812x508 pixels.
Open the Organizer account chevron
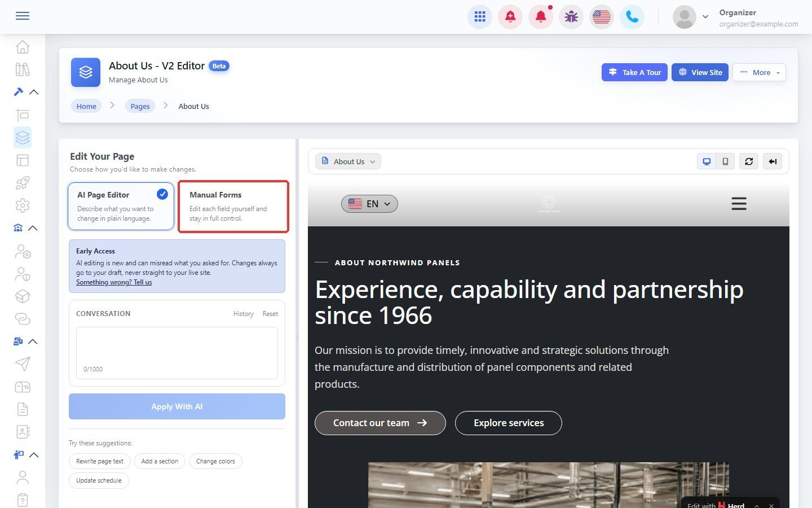[705, 17]
